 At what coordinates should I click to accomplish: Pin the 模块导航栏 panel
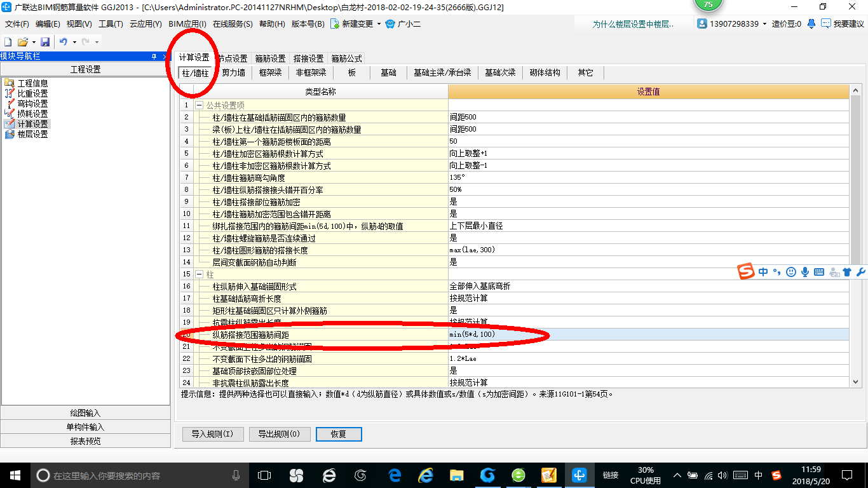[154, 57]
